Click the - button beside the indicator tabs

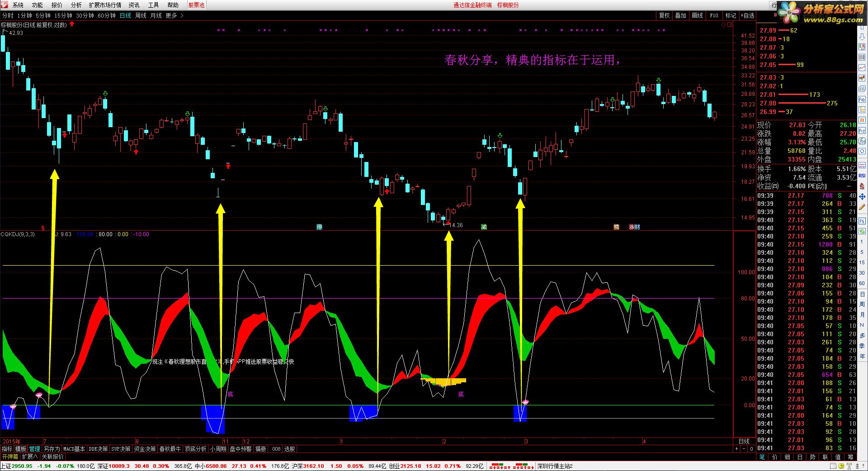click(x=744, y=449)
